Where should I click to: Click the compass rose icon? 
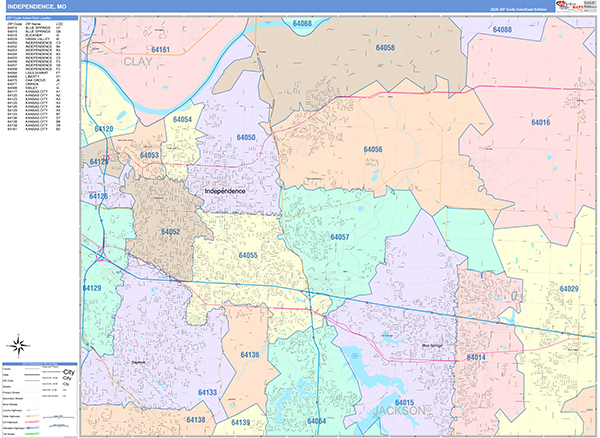(x=18, y=345)
